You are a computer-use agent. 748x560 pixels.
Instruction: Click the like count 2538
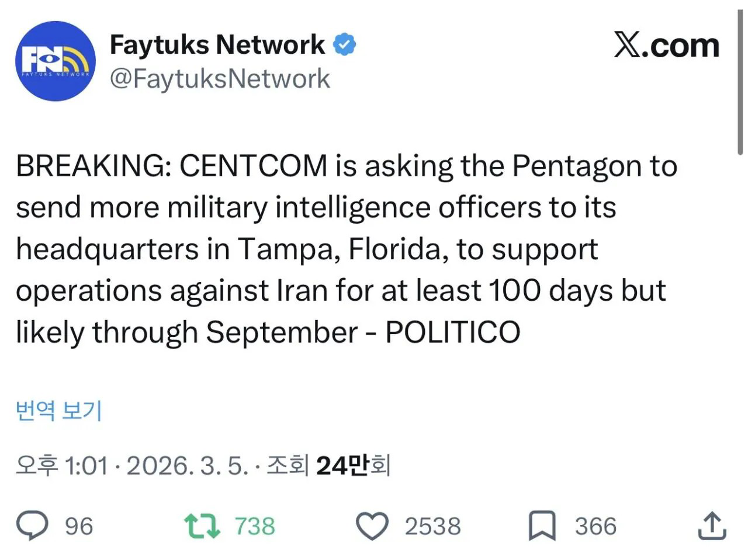(x=432, y=526)
